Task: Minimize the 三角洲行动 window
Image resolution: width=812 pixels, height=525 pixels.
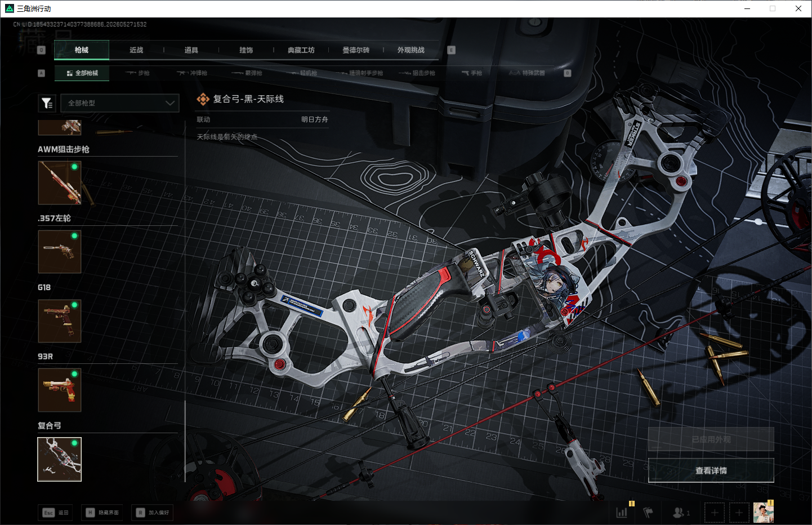Action: [747, 8]
